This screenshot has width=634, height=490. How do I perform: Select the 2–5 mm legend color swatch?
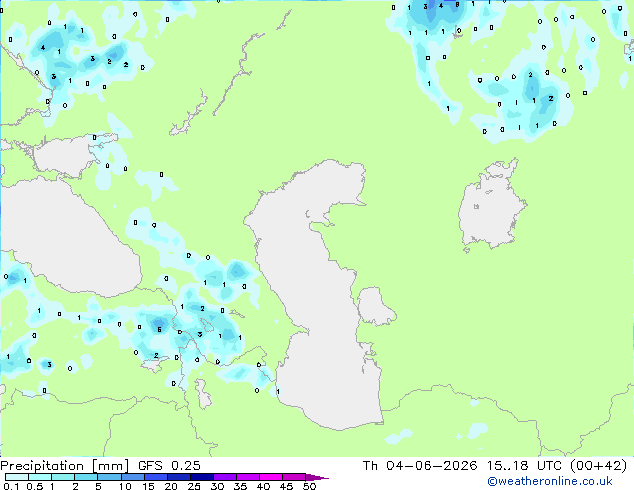[86, 477]
